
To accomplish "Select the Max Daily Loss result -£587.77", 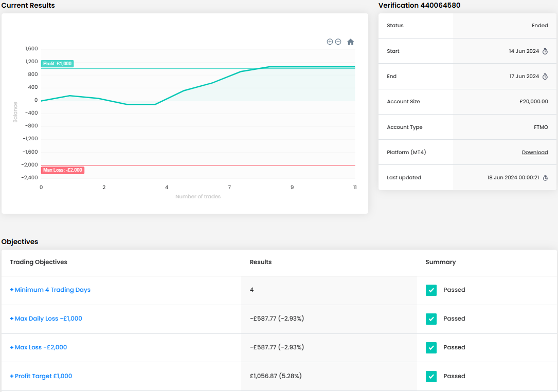I will point(277,319).
